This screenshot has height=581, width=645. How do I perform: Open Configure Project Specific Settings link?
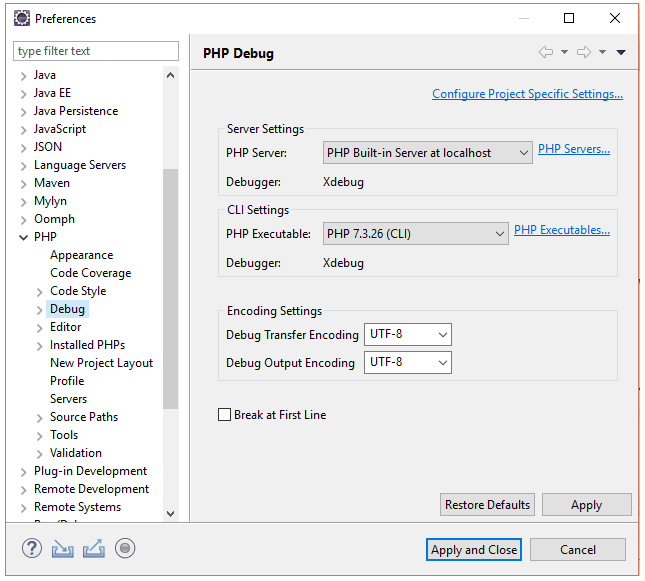point(527,94)
